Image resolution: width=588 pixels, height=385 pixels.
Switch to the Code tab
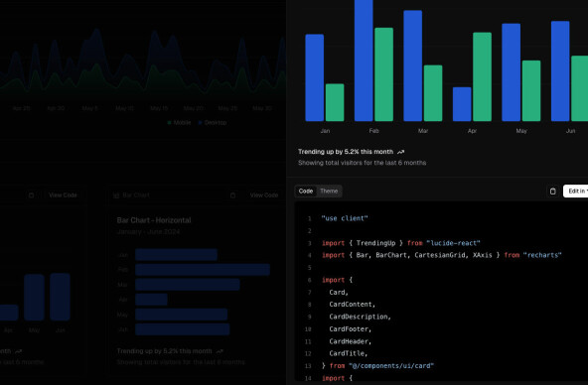coord(306,191)
